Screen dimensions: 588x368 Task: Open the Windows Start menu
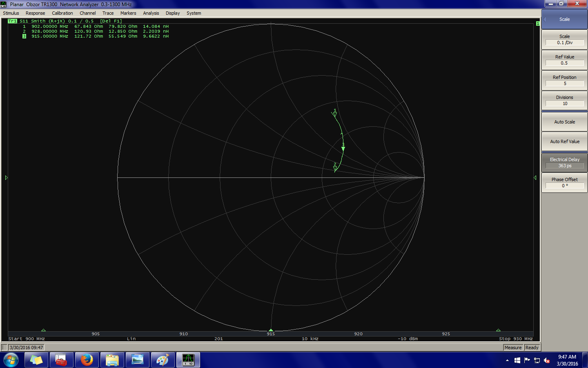(11, 360)
